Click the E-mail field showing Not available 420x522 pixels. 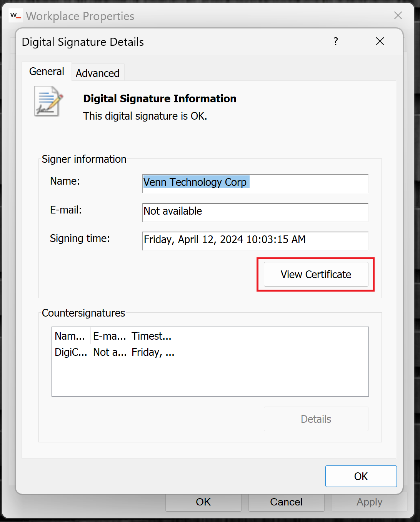[255, 212]
